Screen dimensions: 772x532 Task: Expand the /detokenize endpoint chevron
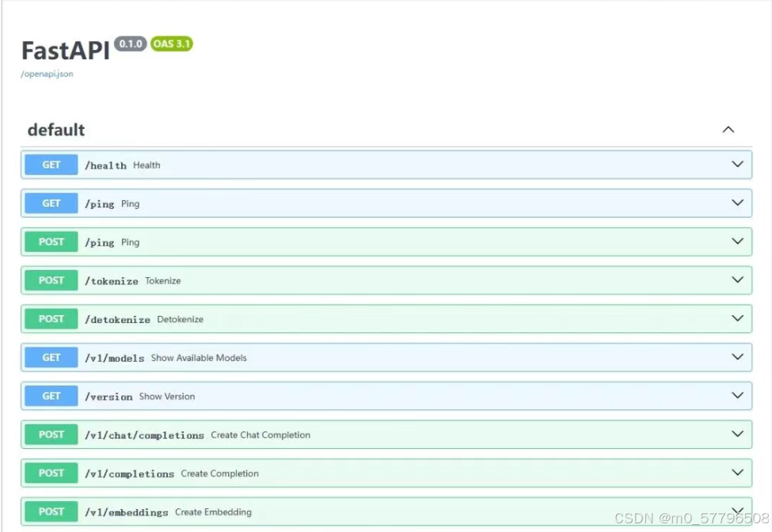point(737,318)
